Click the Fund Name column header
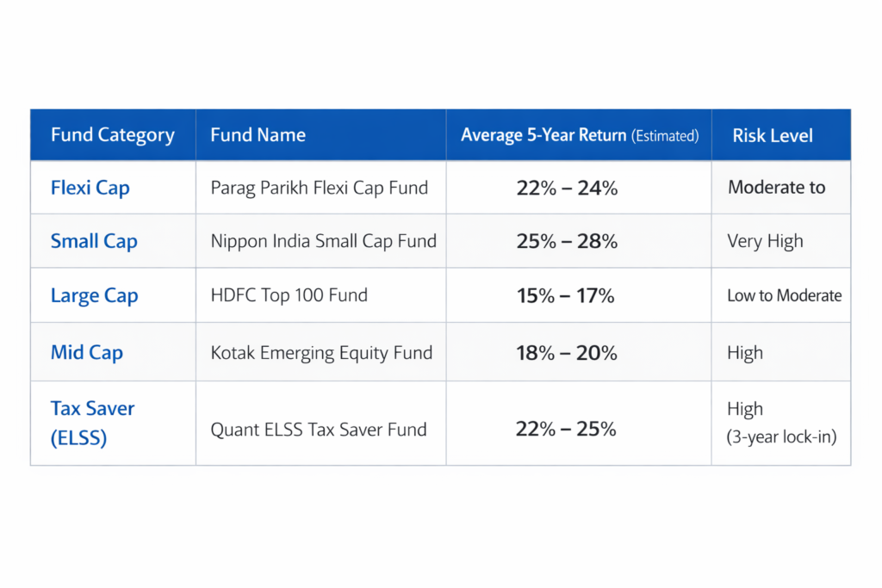Viewport: 882px width, 588px height. click(258, 135)
